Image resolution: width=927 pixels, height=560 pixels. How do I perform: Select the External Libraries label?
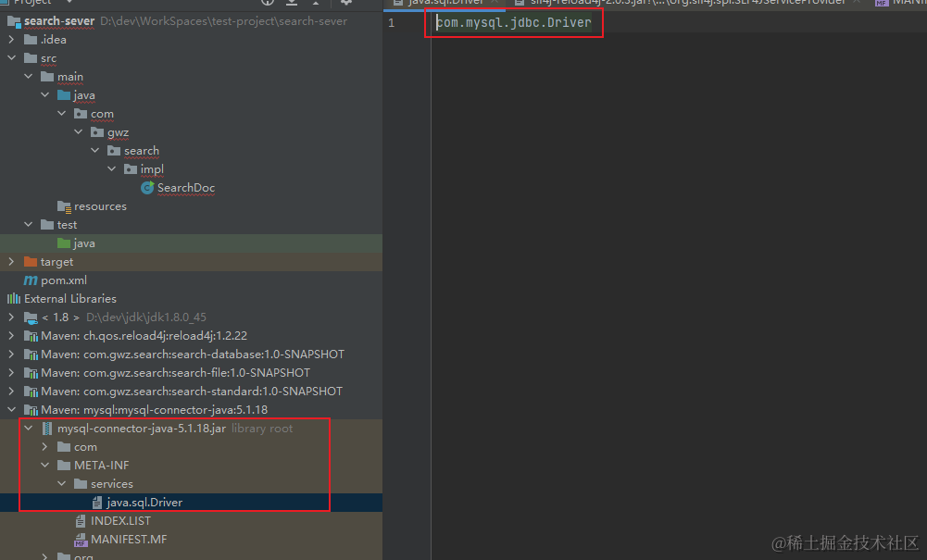click(x=70, y=298)
